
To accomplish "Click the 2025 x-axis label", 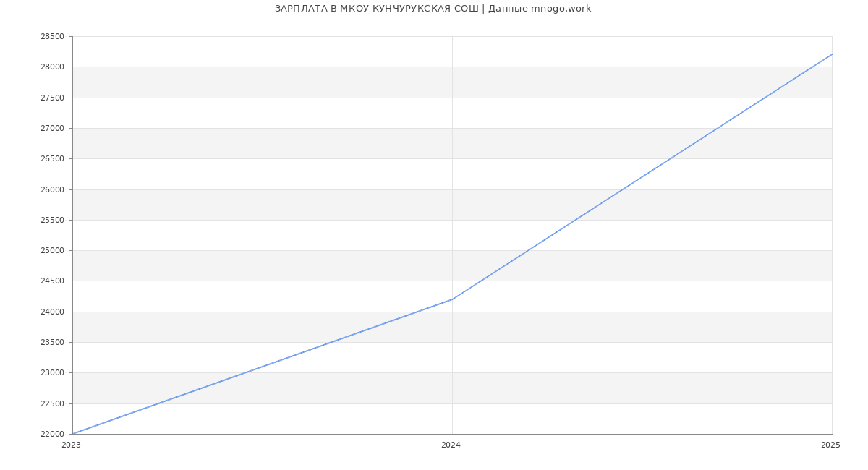I will coord(830,445).
